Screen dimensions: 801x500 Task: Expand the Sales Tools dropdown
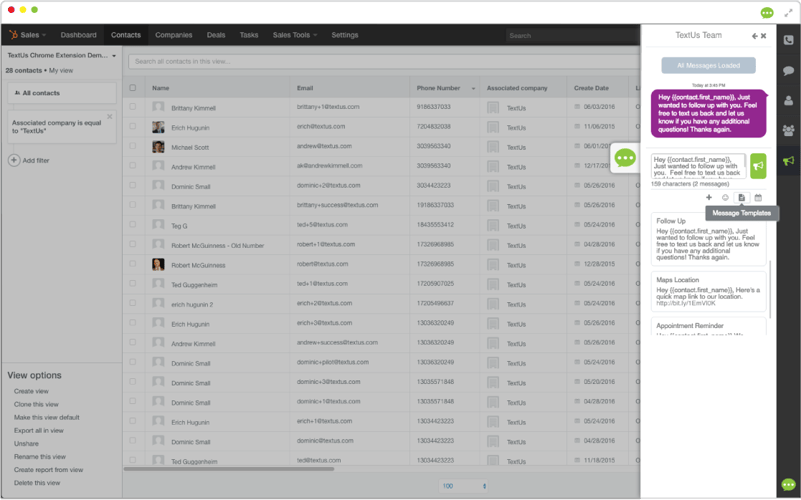tap(295, 35)
